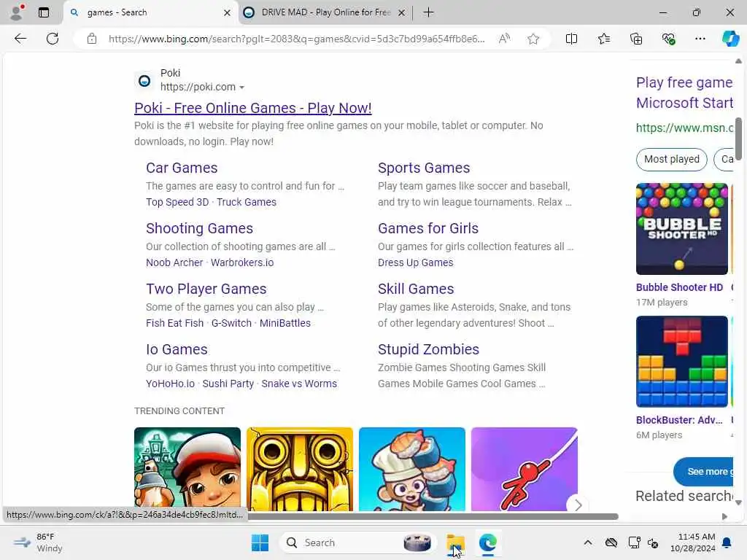Viewport: 747px width, 560px height.
Task: Open Sushi Party sublink
Action: click(228, 384)
